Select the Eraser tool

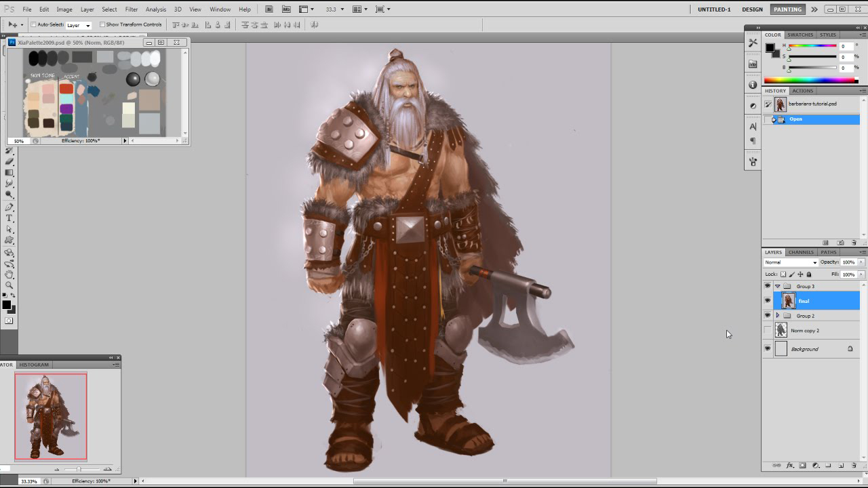(9, 161)
